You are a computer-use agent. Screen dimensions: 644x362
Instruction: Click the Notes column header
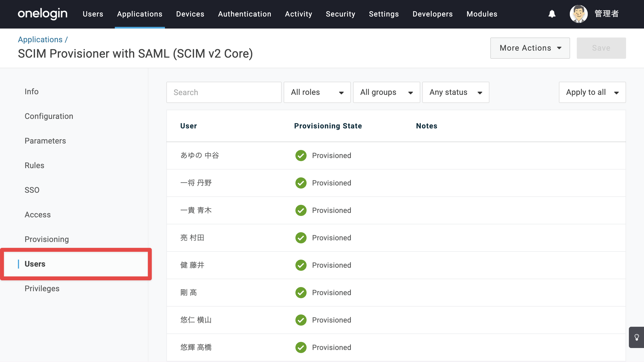[x=426, y=126]
